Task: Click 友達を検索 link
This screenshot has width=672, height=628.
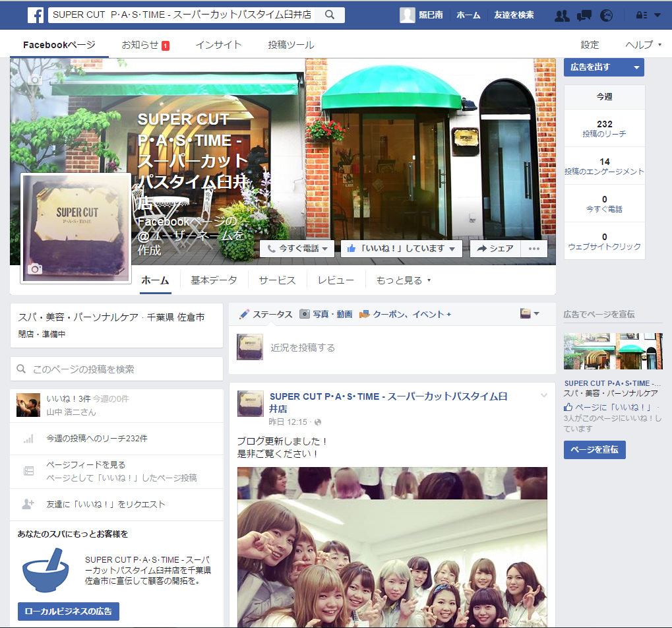Action: [x=514, y=15]
